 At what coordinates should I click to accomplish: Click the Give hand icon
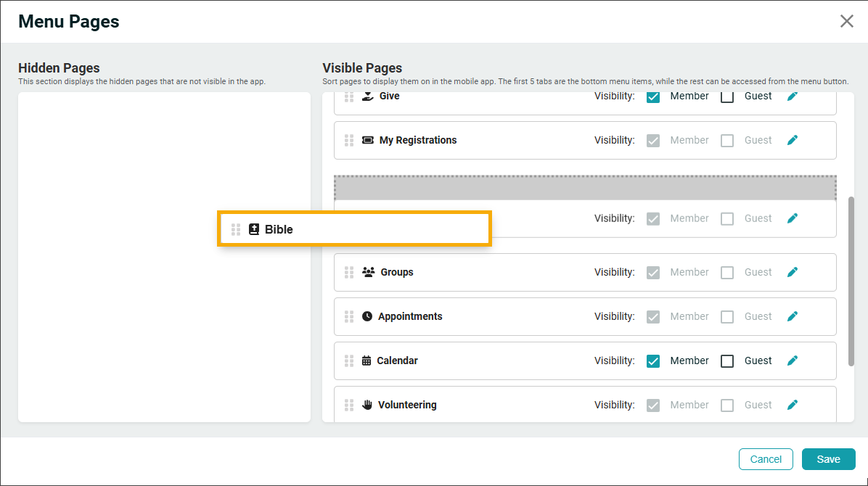(x=367, y=96)
